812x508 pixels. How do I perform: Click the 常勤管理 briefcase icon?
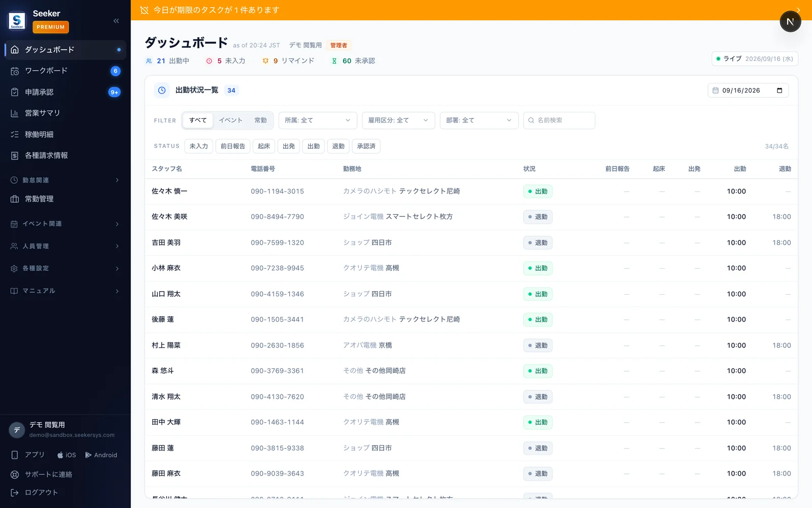(15, 199)
